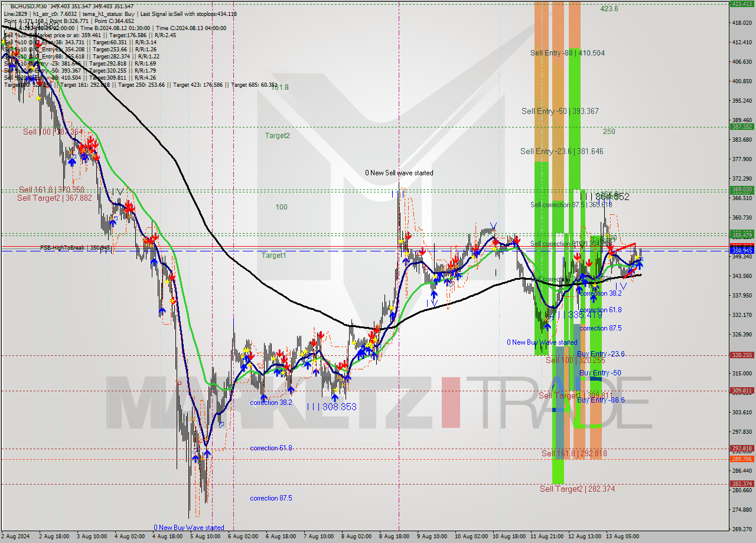This screenshot has width=756, height=543.
Task: Click the 282.374 red price tag on axis
Action: click(742, 483)
